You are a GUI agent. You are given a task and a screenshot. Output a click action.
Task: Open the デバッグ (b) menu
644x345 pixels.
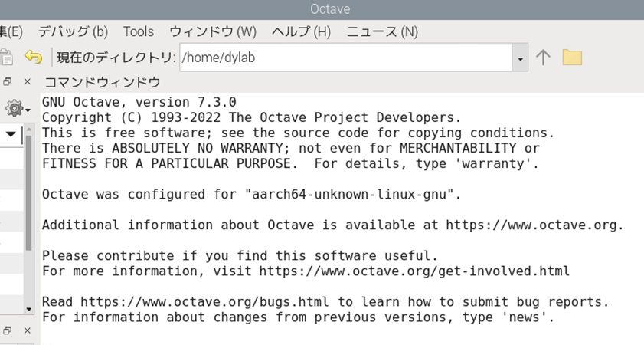[x=73, y=31]
